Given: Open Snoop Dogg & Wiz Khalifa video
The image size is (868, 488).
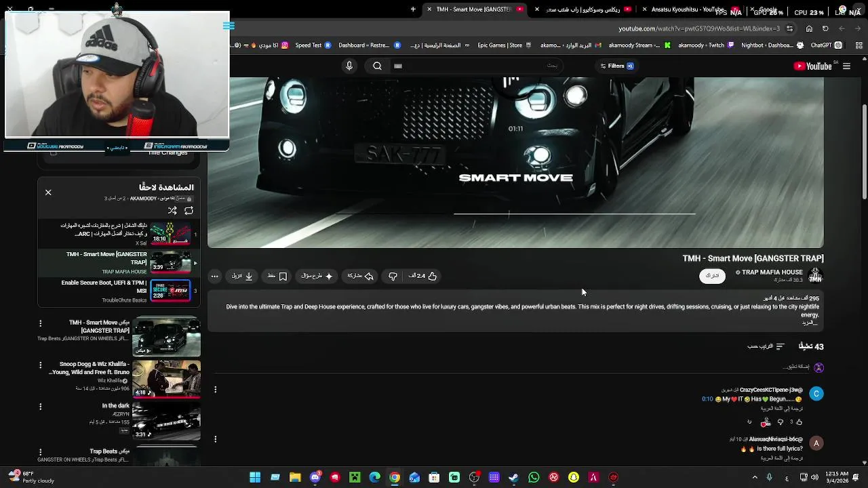Looking at the screenshot, I should pos(166,379).
